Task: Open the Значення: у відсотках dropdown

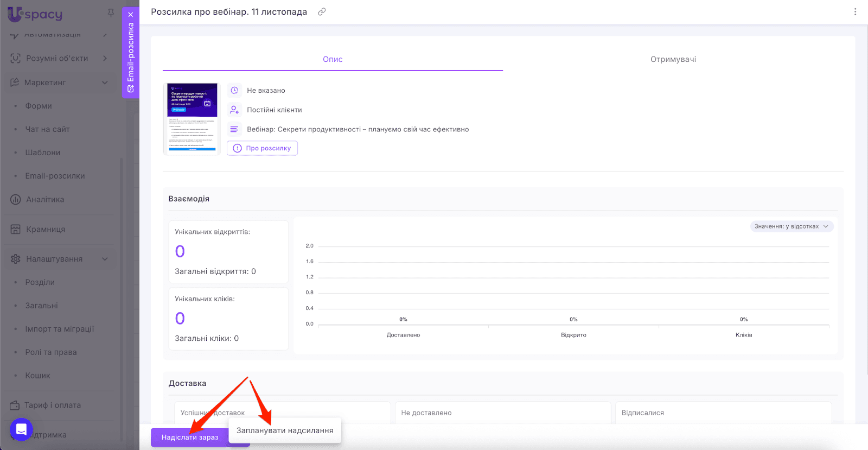Action: click(x=792, y=226)
